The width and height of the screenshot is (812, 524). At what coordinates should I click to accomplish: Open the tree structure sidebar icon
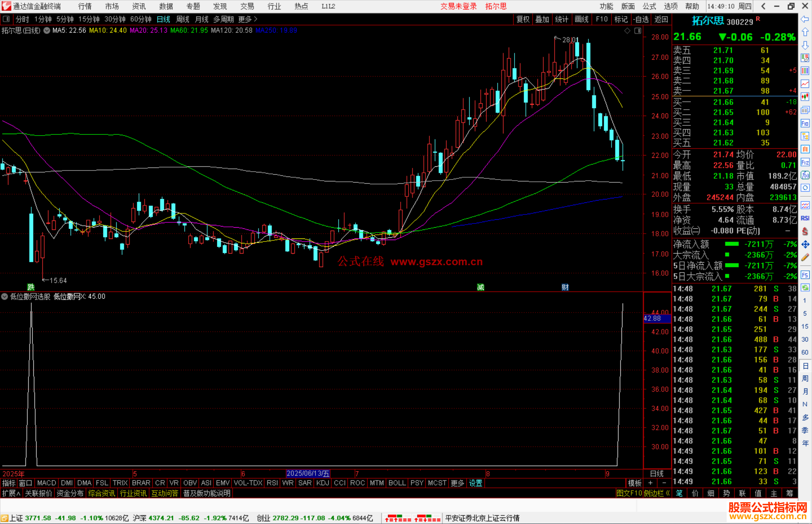coord(805,136)
